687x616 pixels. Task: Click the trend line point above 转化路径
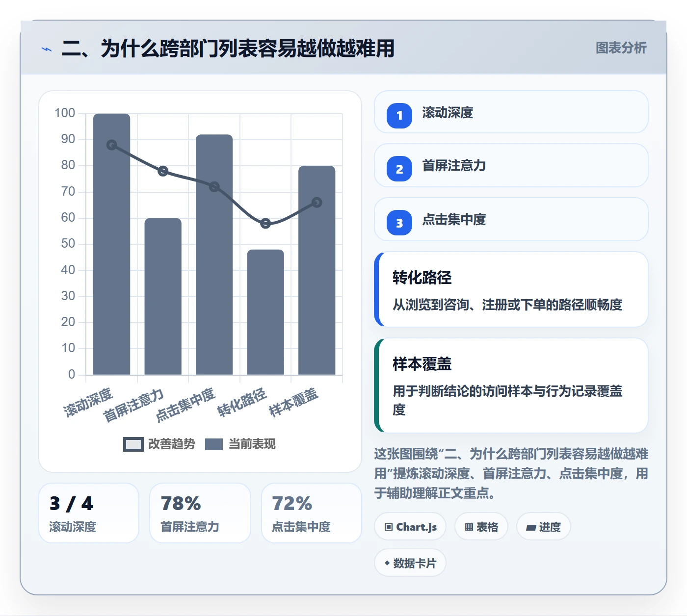(x=265, y=224)
